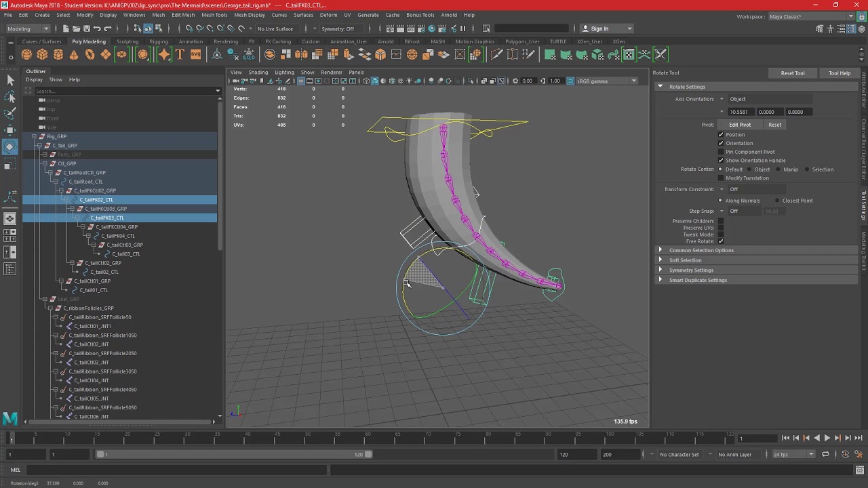Click the pause IPR render icon
This screenshot has width=868, height=488.
click(x=463, y=28)
